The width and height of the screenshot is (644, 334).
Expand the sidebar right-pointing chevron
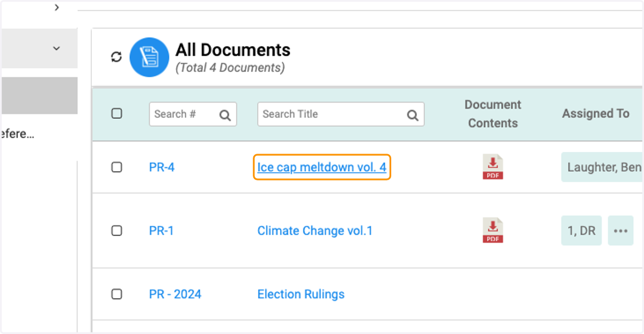click(x=57, y=8)
